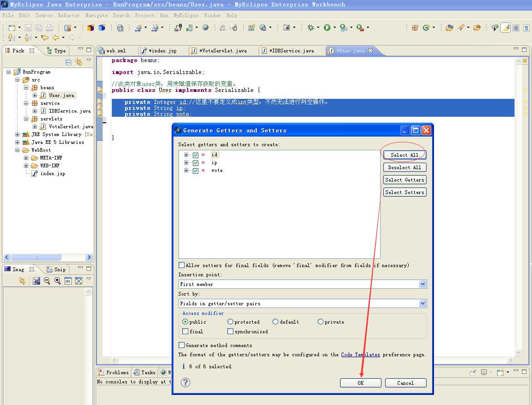Switch to the Problems tab

tap(113, 372)
